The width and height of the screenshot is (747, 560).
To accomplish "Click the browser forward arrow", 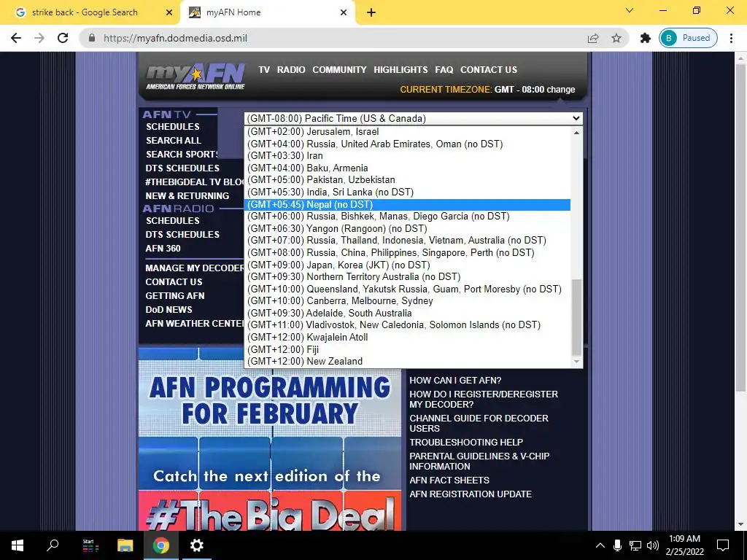I will pos(39,38).
